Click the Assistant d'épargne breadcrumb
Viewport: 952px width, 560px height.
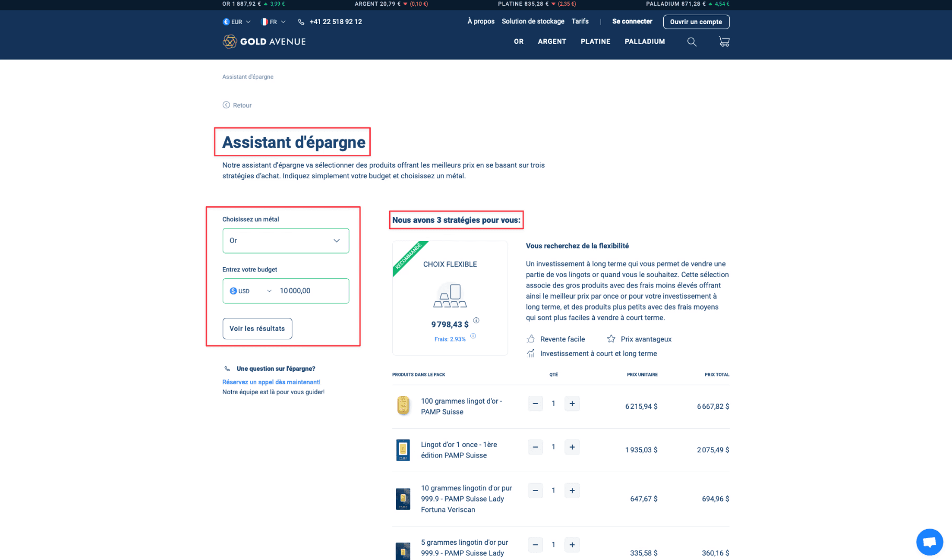(248, 77)
